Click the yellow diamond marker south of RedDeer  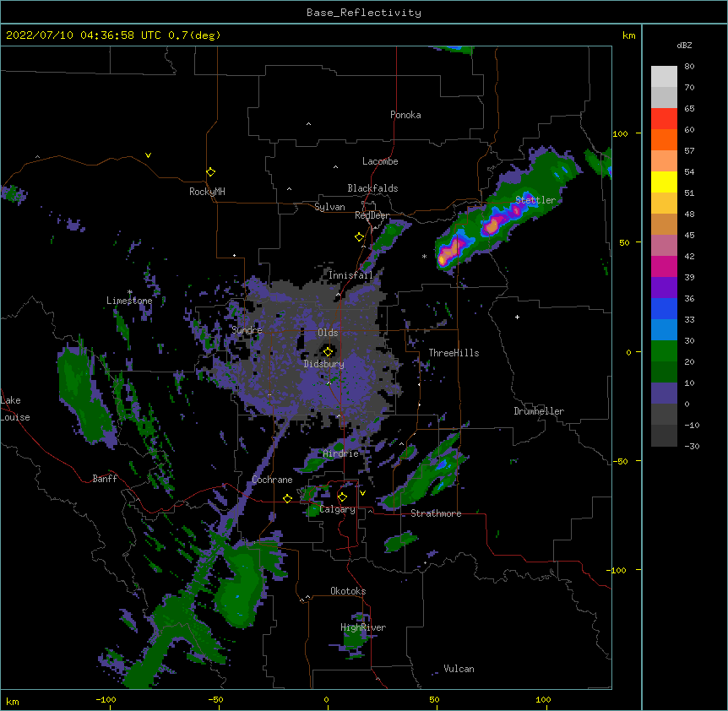point(359,237)
